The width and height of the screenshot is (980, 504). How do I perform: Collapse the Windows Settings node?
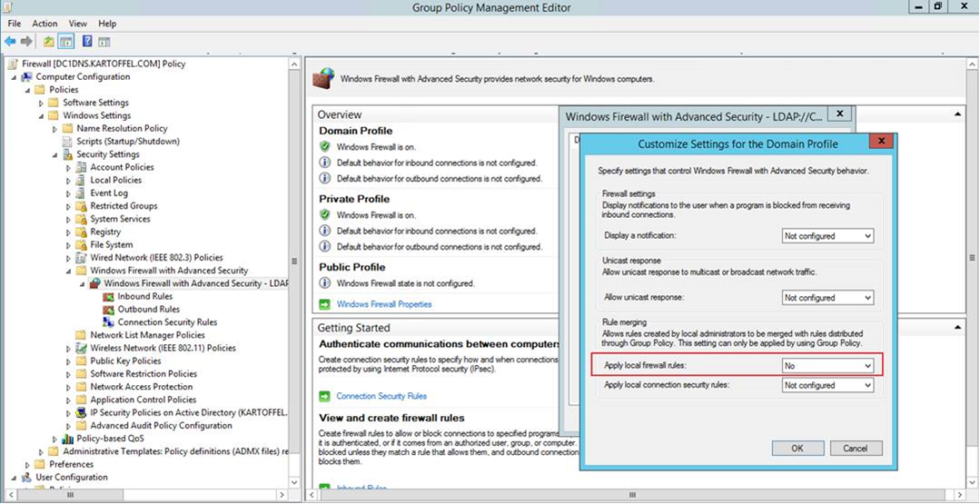tap(41, 115)
